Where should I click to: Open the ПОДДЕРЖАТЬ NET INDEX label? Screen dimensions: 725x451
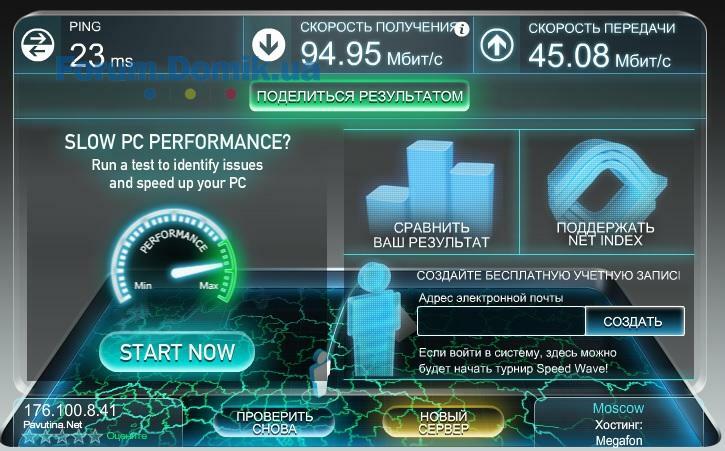tap(605, 234)
